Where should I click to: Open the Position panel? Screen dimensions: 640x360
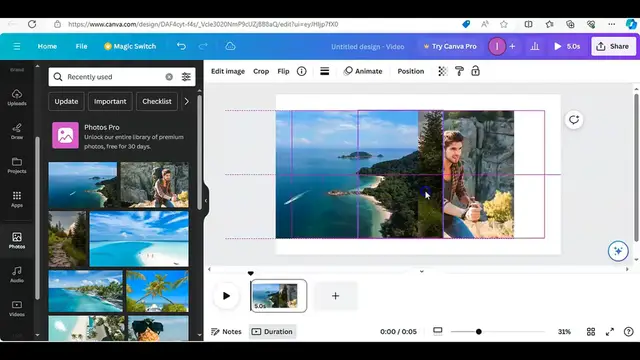click(x=411, y=71)
